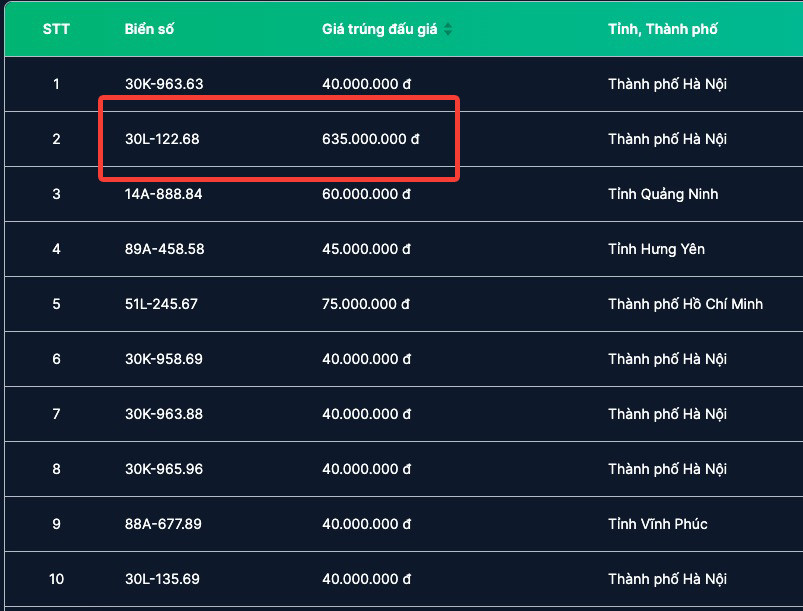The height and width of the screenshot is (611, 803).
Task: Select plate number 51L-245.67
Action: pyautogui.click(x=161, y=304)
